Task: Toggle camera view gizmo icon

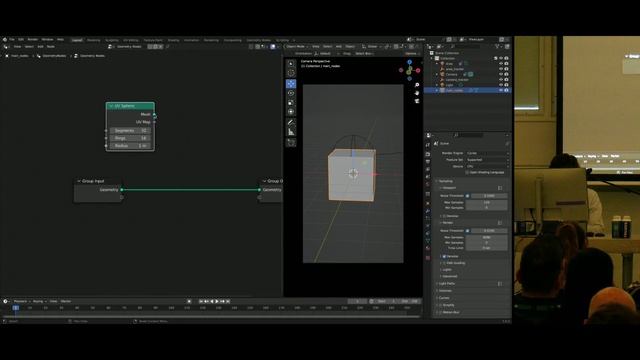Action: (x=417, y=101)
